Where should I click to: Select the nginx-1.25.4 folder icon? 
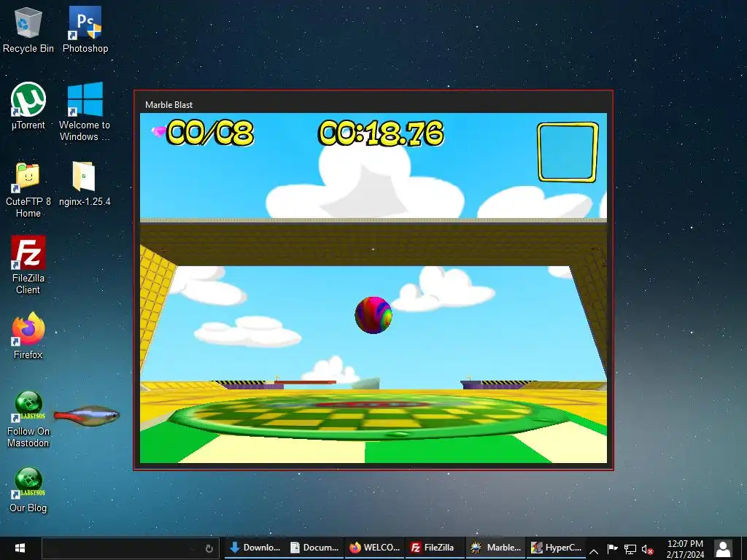[x=85, y=183]
